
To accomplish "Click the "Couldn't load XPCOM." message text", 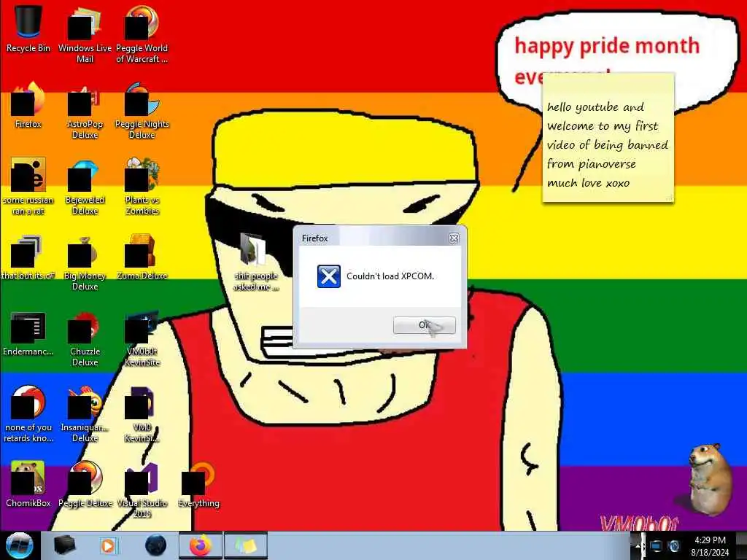I will [390, 276].
